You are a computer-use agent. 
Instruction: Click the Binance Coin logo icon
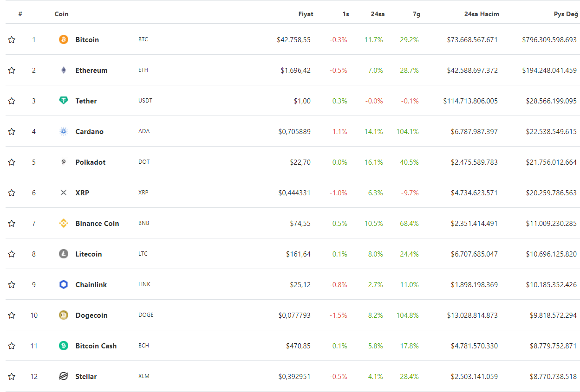[64, 224]
